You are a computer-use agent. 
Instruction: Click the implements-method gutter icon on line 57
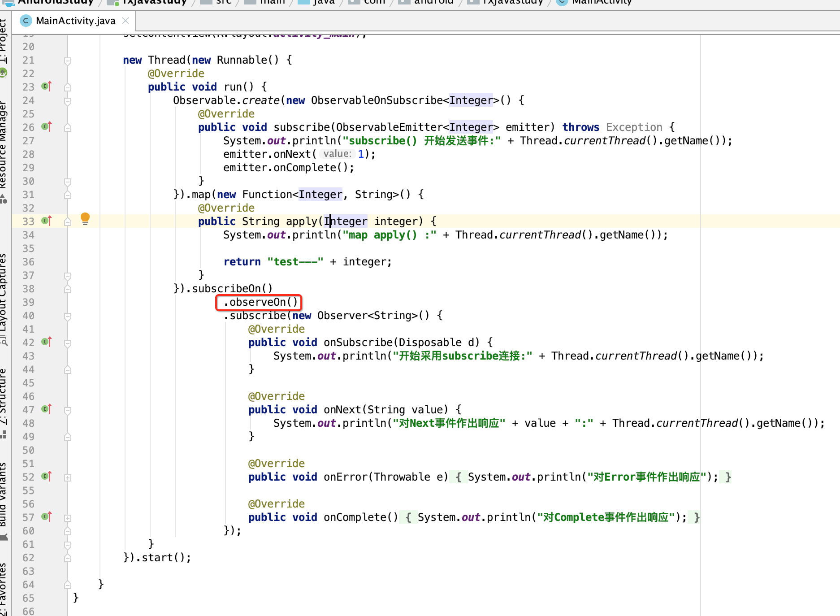tap(47, 516)
